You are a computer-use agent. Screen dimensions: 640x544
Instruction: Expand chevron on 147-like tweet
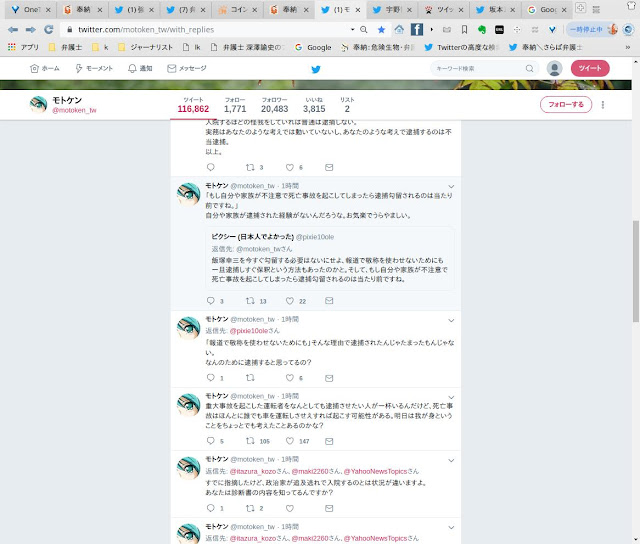pos(451,397)
